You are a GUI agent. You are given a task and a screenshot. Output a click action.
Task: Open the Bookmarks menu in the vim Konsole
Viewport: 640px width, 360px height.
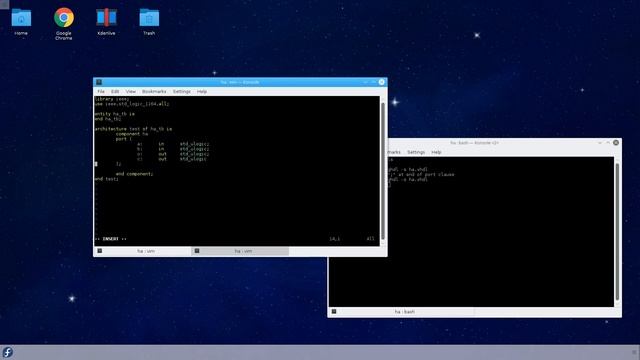coord(154,91)
